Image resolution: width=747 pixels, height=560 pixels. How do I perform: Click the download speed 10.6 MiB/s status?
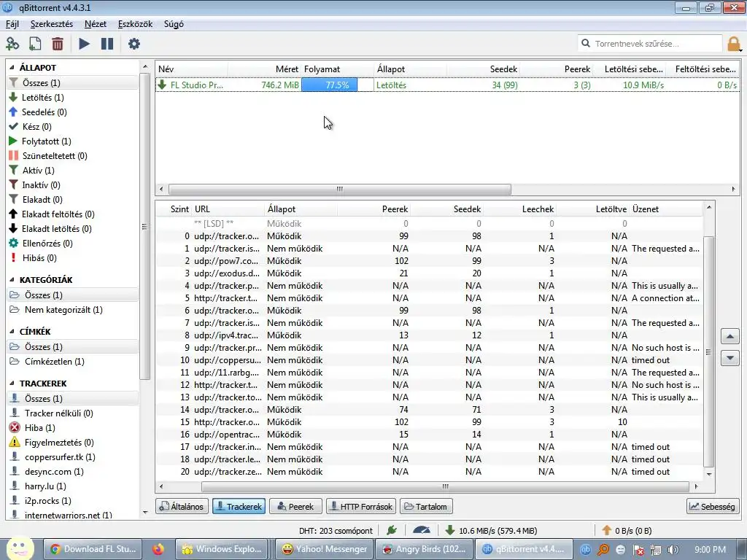point(491,531)
